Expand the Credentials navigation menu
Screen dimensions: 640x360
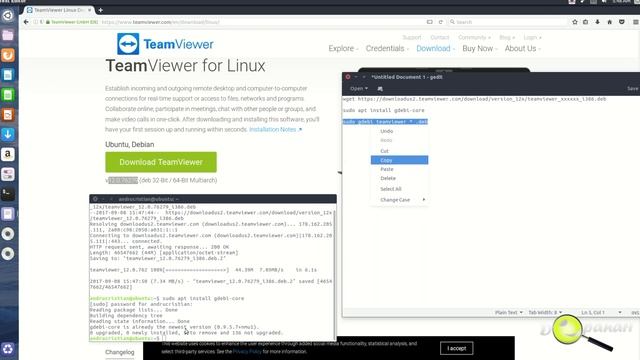coord(387,49)
